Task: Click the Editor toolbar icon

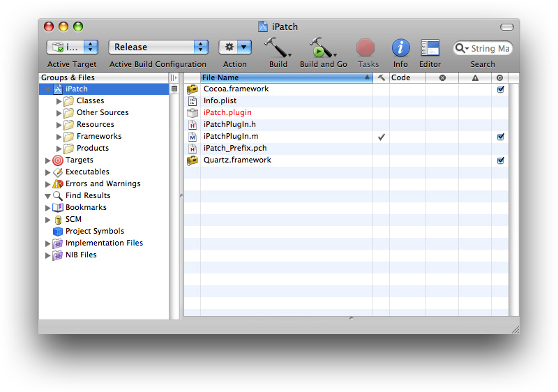Action: tap(430, 47)
